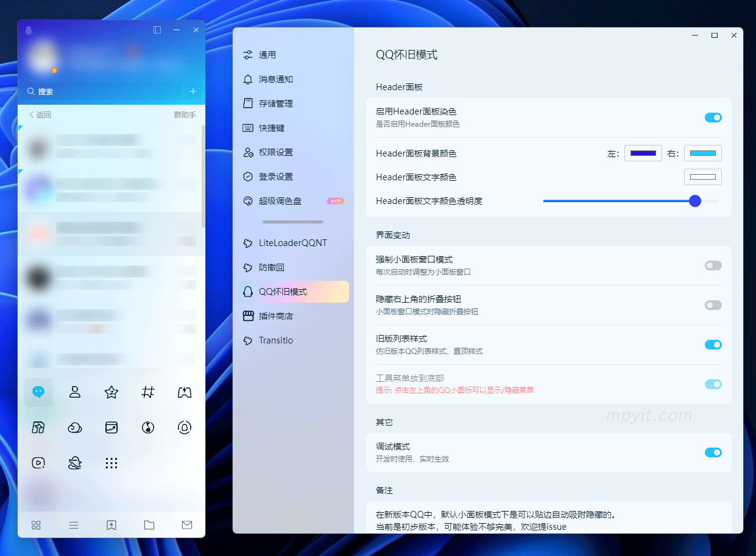Minimize the QQ main panel window
The image size is (756, 556).
[177, 30]
